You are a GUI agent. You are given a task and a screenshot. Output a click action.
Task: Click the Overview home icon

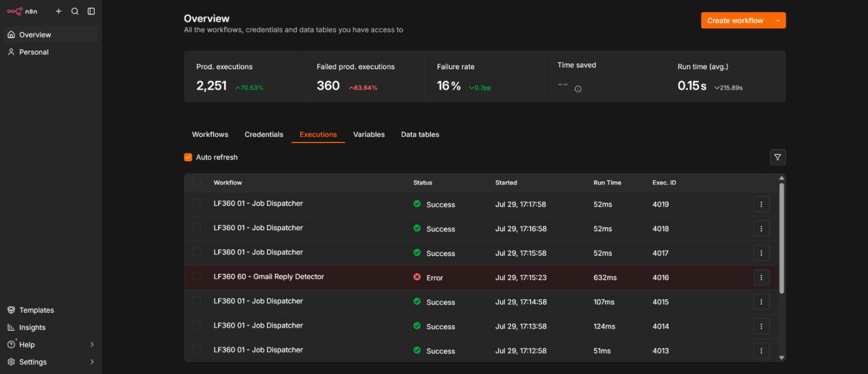coord(11,34)
